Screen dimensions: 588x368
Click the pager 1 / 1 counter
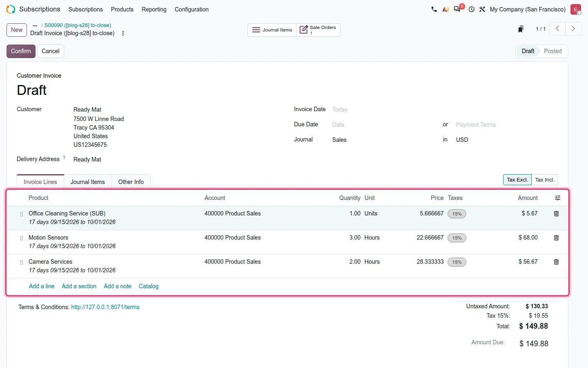click(x=541, y=29)
